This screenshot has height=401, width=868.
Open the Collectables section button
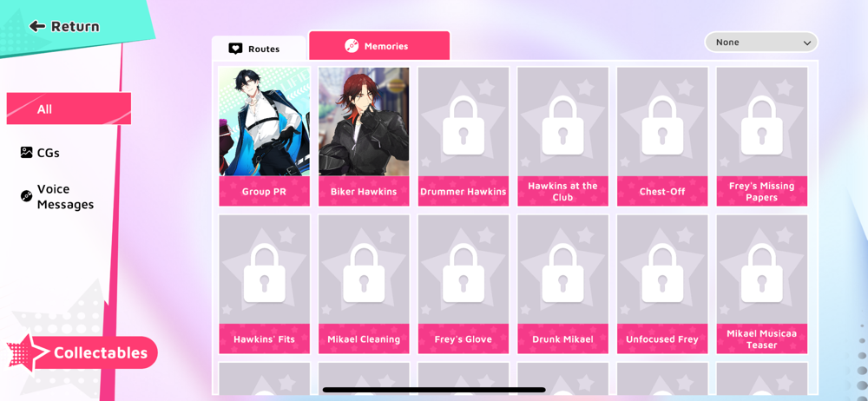pos(83,352)
